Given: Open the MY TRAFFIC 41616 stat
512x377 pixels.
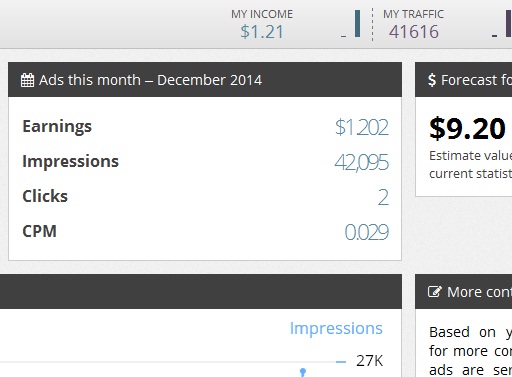Looking at the screenshot, I should tap(413, 24).
